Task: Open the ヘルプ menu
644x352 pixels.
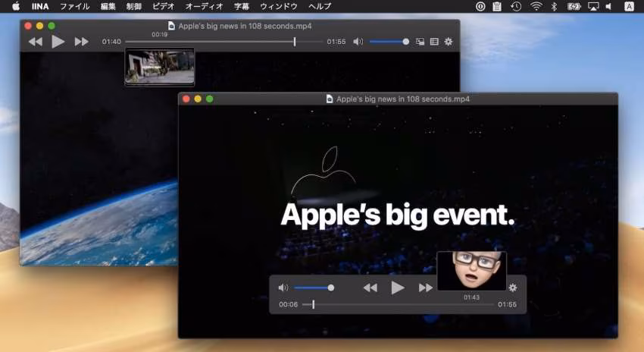Action: click(x=320, y=6)
